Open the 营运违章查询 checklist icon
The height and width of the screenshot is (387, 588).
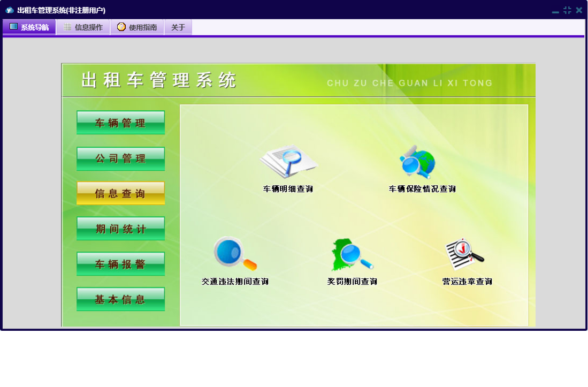pos(464,254)
